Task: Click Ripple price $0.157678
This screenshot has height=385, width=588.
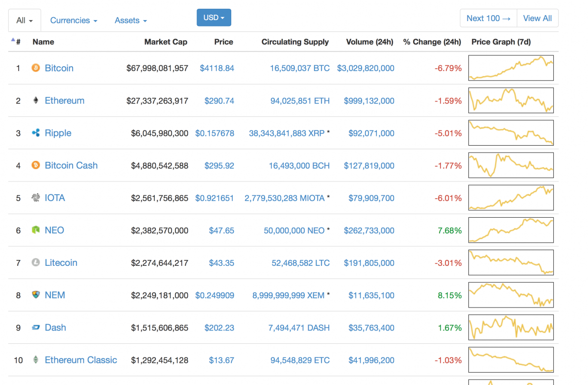Action: click(215, 133)
